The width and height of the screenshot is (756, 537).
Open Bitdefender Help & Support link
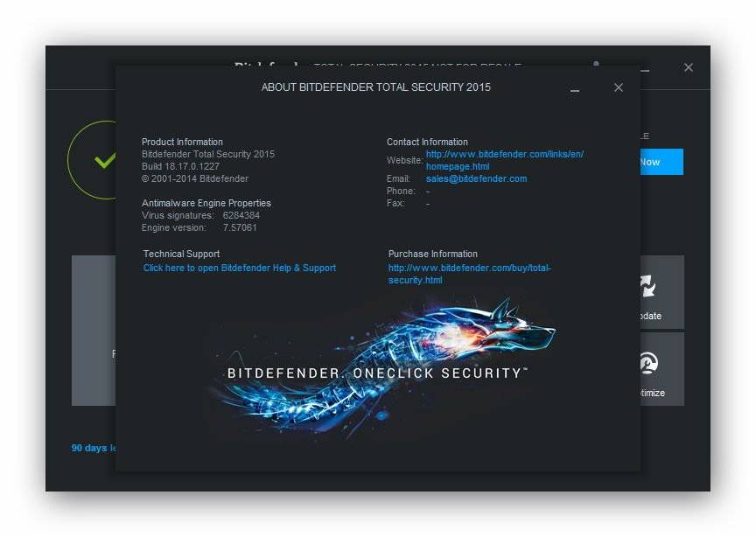tap(240, 268)
